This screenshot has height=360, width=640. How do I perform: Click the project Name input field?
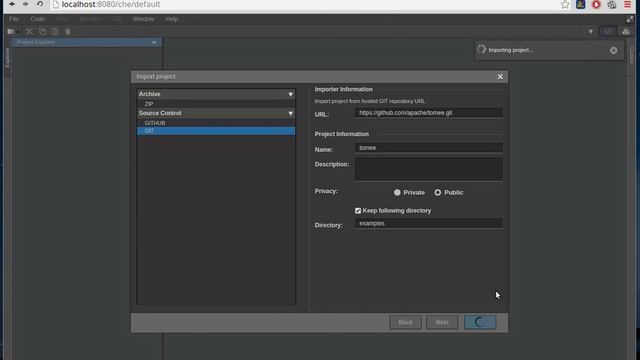[429, 148]
